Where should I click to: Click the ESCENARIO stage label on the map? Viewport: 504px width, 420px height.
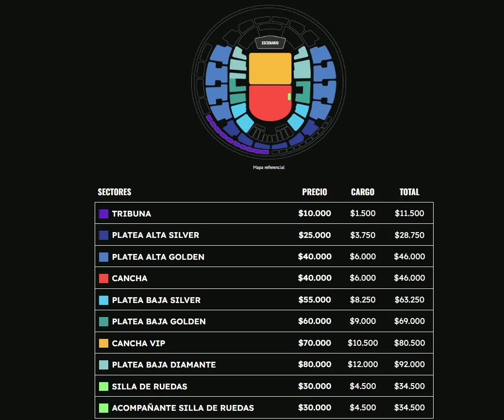270,43
